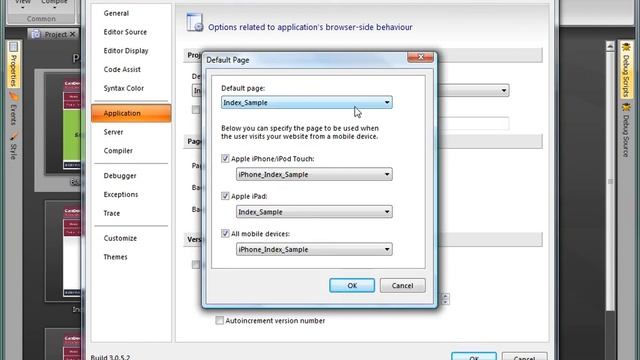Open the Server options category
The height and width of the screenshot is (360, 640).
click(x=113, y=132)
